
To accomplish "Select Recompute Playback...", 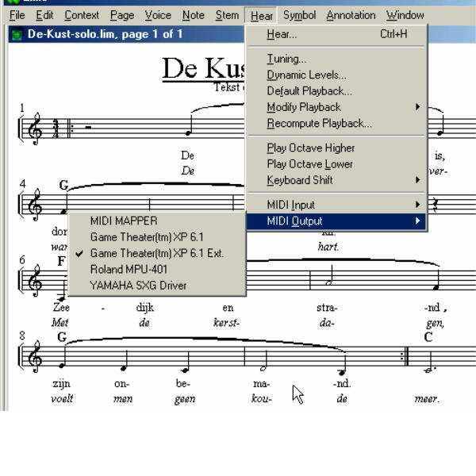I will (x=336, y=123).
